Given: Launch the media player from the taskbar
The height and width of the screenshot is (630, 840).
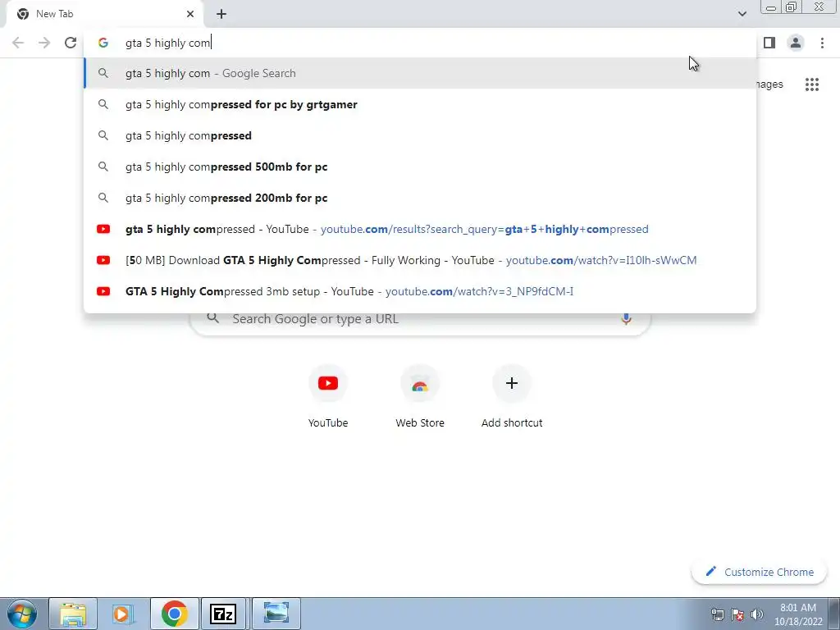Looking at the screenshot, I should tap(123, 614).
